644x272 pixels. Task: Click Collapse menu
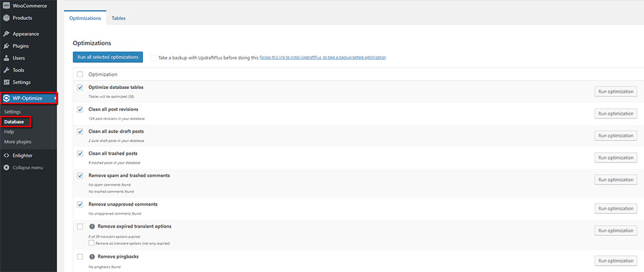pyautogui.click(x=28, y=168)
